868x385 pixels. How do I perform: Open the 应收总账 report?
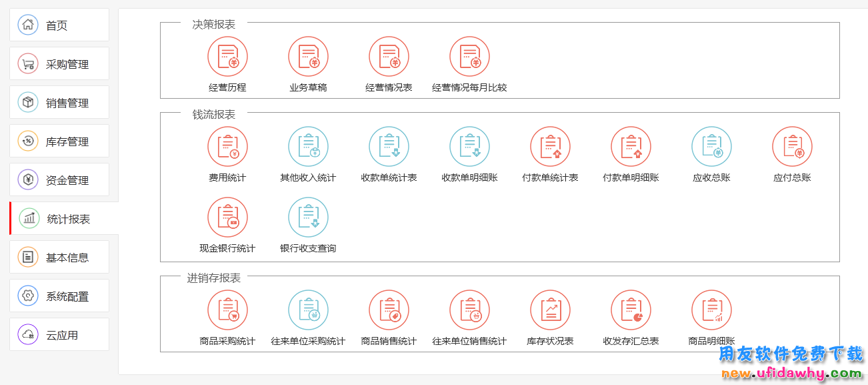(x=711, y=147)
